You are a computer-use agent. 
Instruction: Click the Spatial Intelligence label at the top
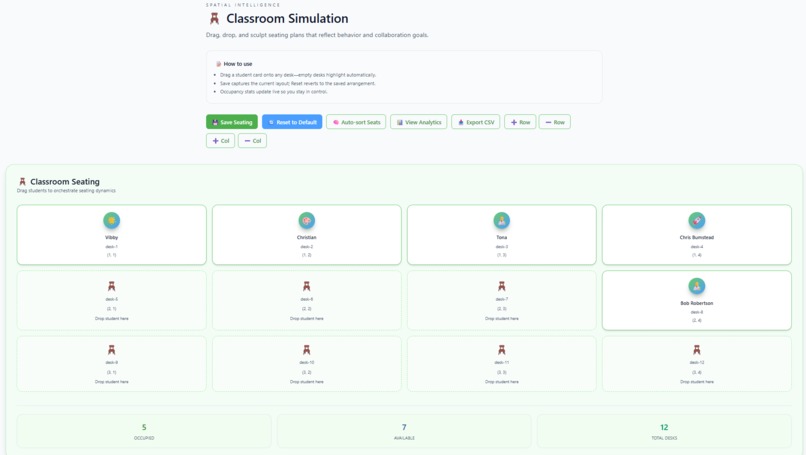(x=243, y=5)
